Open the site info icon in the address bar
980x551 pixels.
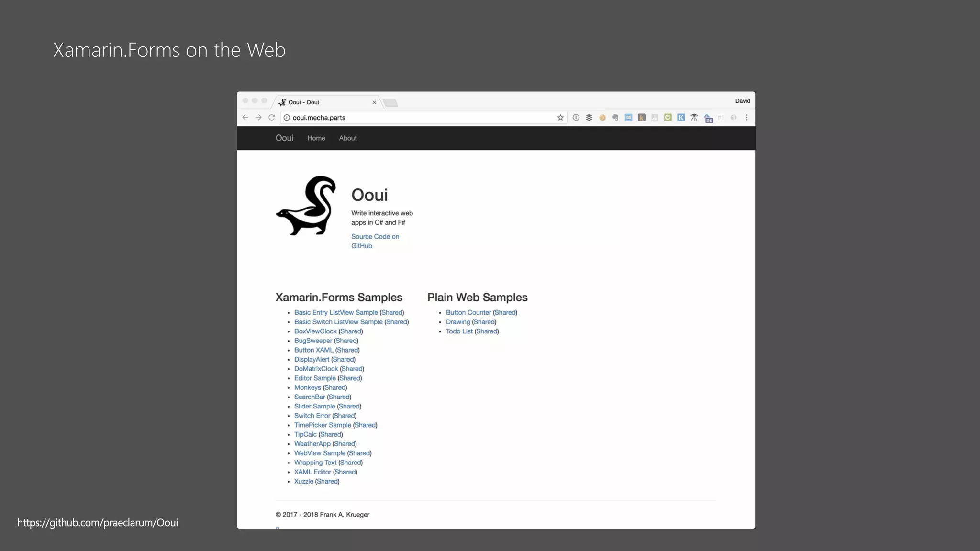pos(287,118)
